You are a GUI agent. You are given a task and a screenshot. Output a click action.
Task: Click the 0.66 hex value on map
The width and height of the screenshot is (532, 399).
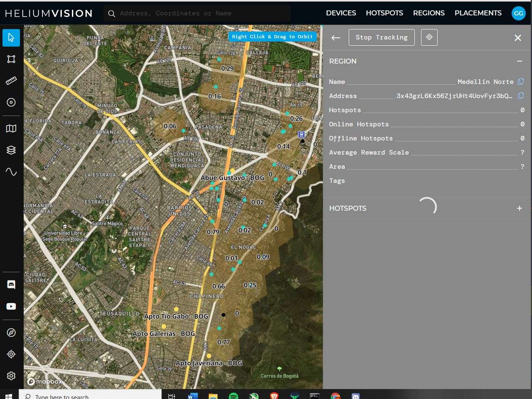219,286
